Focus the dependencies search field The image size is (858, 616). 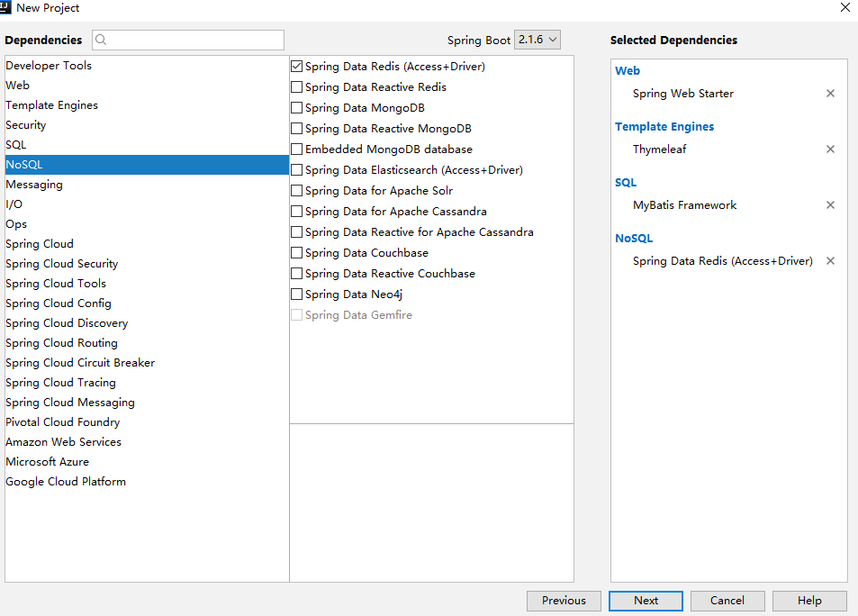tap(188, 40)
